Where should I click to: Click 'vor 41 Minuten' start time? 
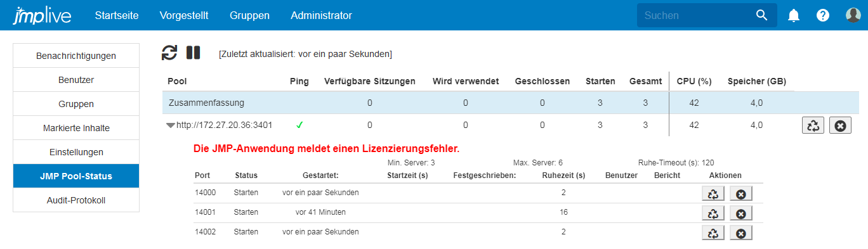coord(320,212)
